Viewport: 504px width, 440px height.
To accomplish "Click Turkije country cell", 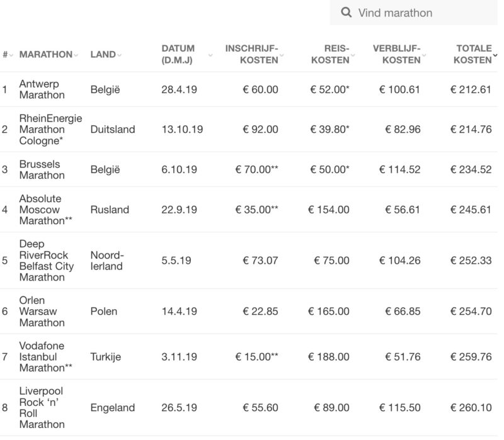I will pyautogui.click(x=105, y=357).
